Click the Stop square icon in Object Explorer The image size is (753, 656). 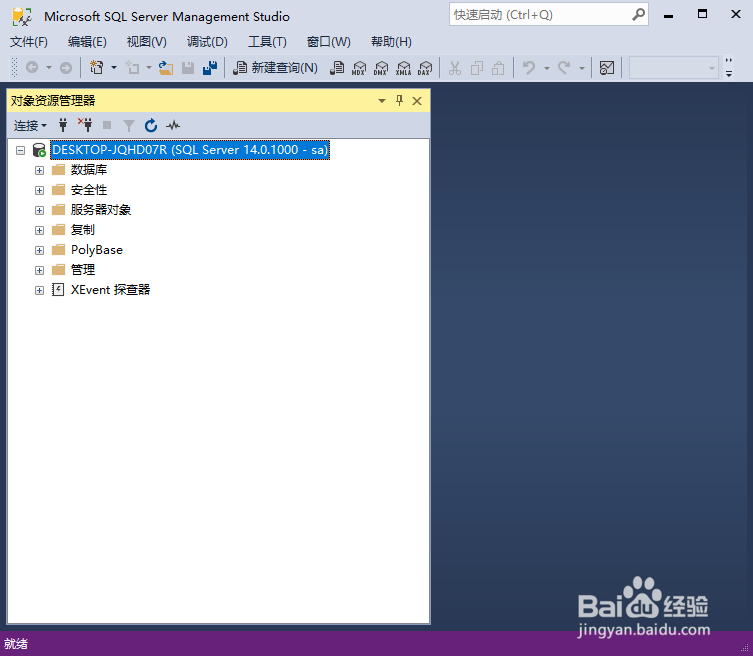pyautogui.click(x=107, y=125)
